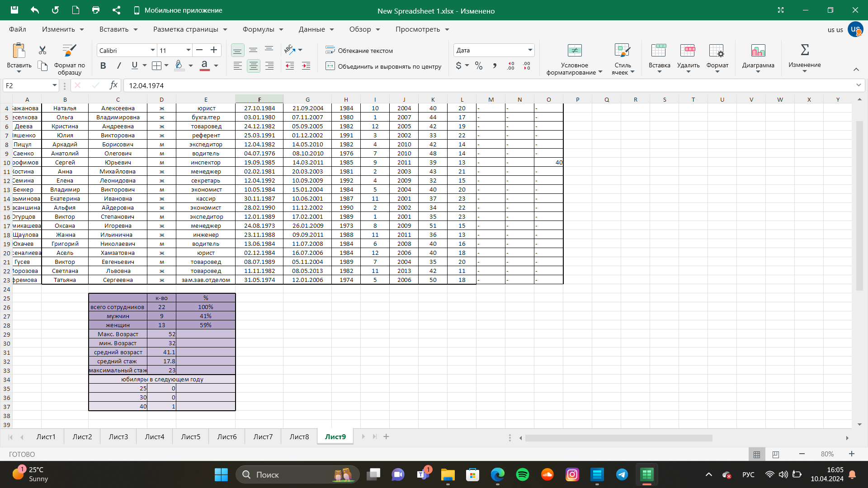Apply percent number format

coord(479,66)
